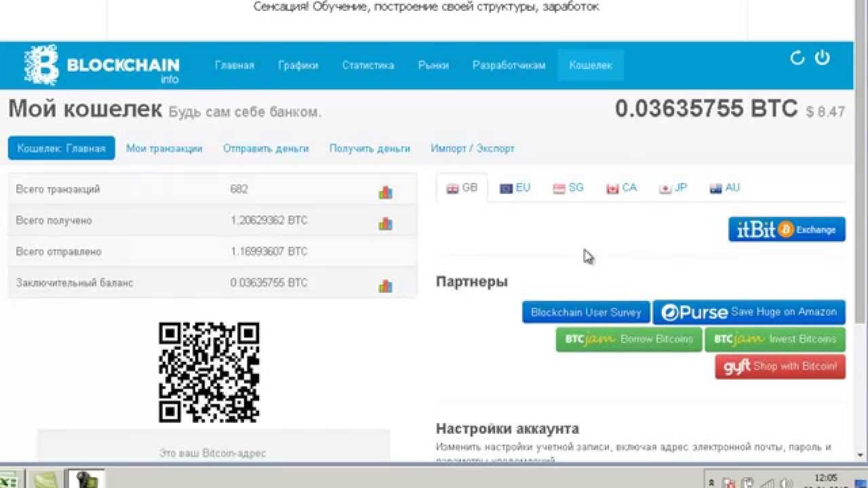The height and width of the screenshot is (488, 868).
Task: Open the Графики menu item
Action: click(298, 66)
